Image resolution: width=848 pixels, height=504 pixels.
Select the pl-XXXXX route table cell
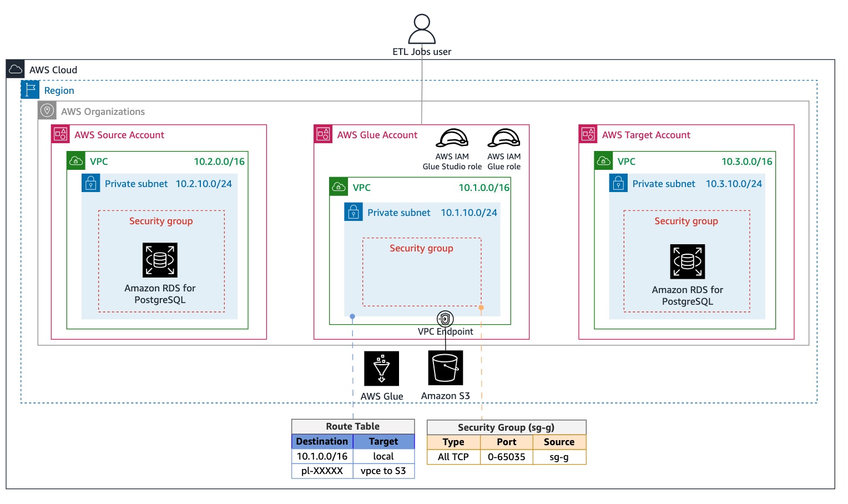click(322, 471)
